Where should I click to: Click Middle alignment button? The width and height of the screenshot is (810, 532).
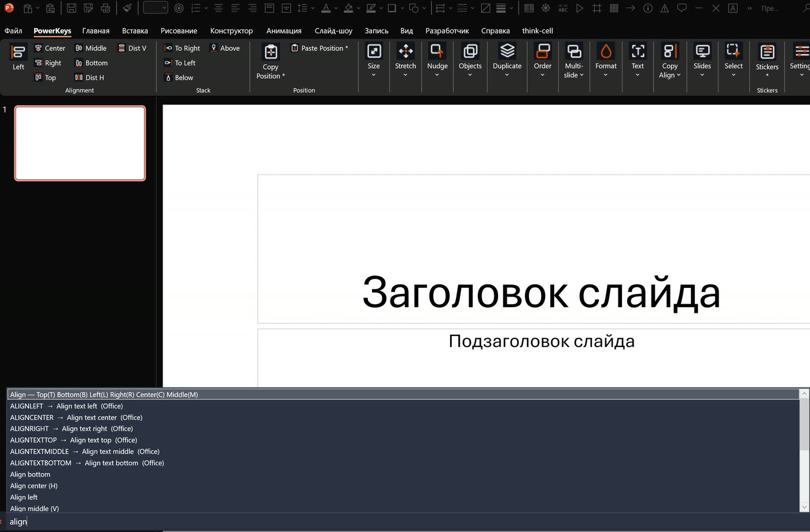click(x=91, y=48)
